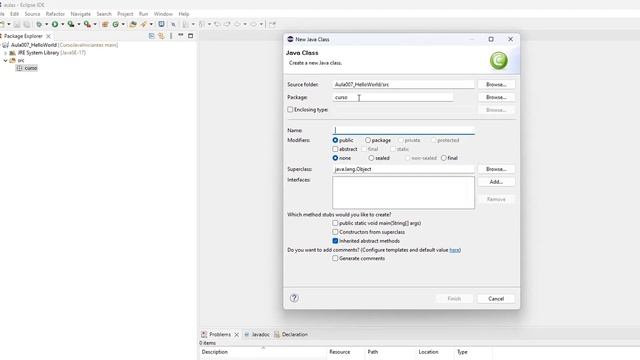Click the green Run launch icon
Screen dimensions: 640x360
click(55, 24)
